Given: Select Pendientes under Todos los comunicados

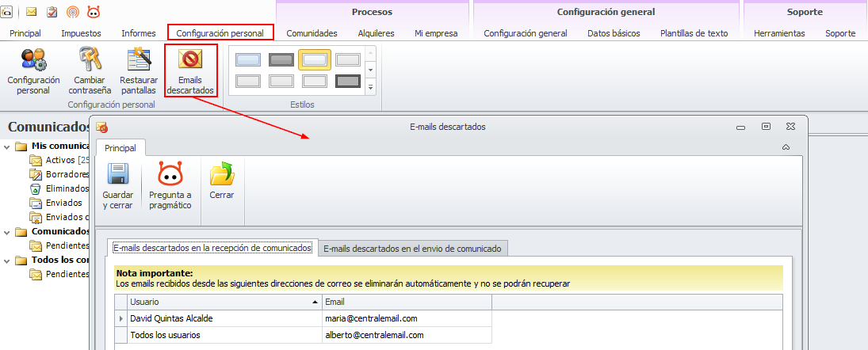Looking at the screenshot, I should [59, 274].
